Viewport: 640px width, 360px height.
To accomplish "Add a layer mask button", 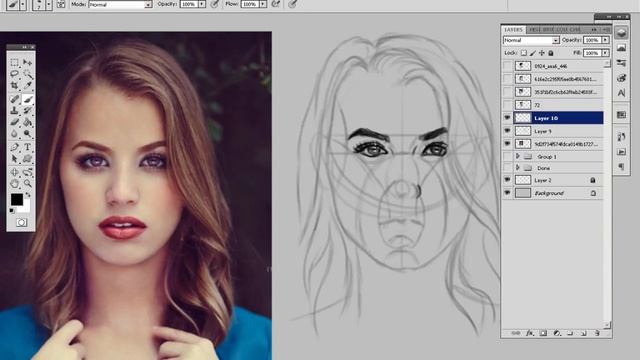I will point(543,333).
